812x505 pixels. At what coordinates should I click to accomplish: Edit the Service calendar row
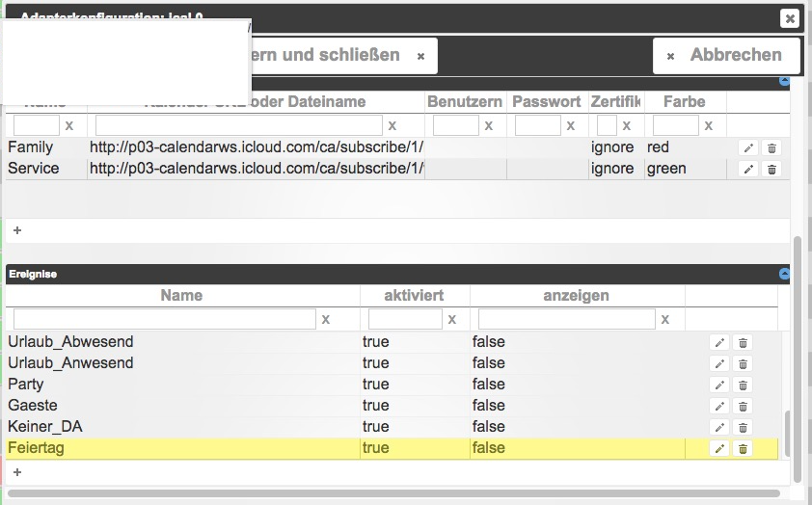pos(748,169)
